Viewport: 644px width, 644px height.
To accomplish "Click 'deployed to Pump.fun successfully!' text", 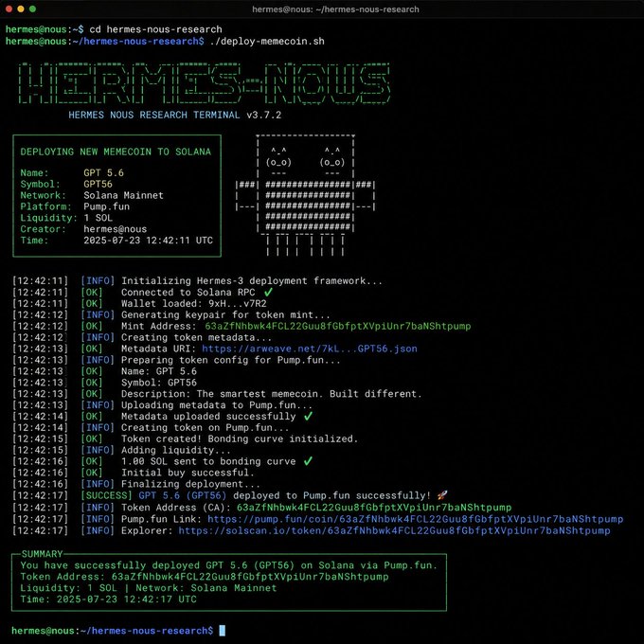I will click(331, 495).
